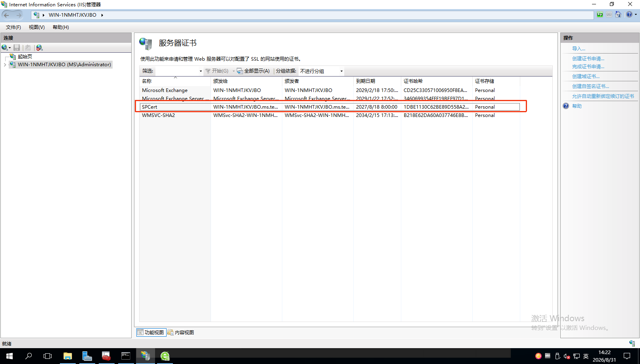
Task: Click into the 筛选 filter input field
Action: [x=176, y=71]
